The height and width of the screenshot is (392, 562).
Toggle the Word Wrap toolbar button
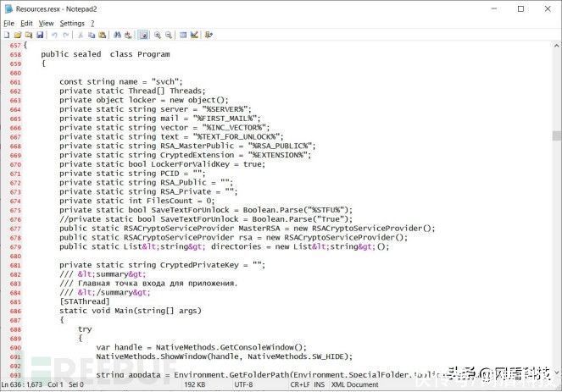pyautogui.click(x=143, y=35)
